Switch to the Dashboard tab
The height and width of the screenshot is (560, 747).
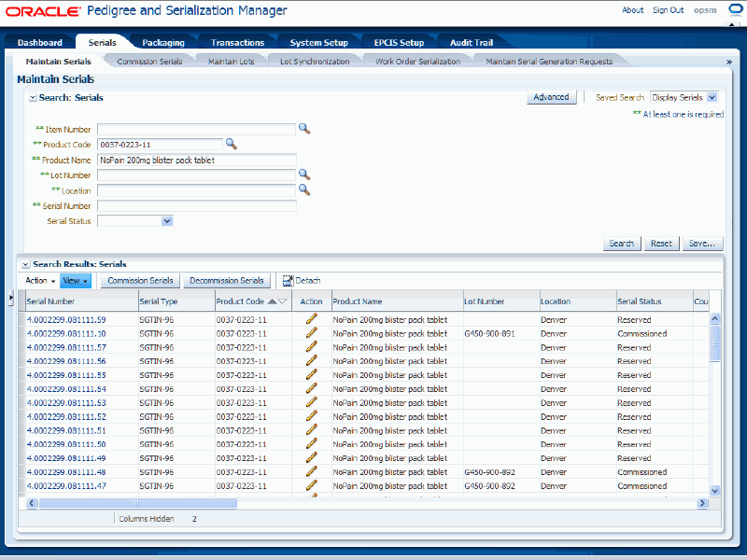[39, 42]
